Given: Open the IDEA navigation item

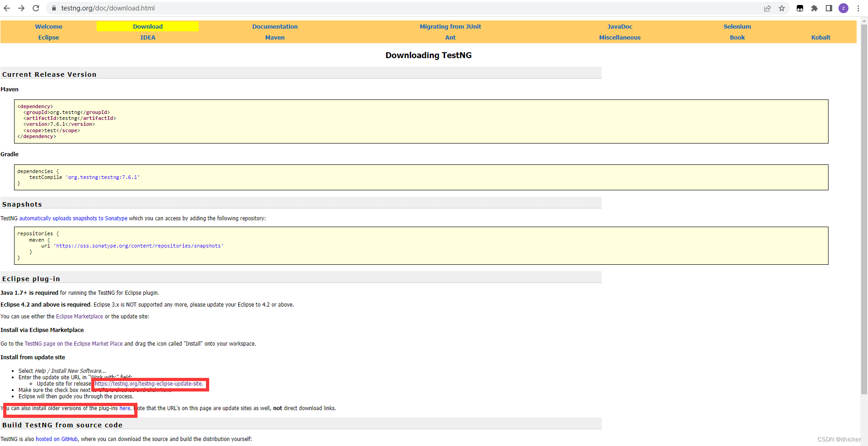Looking at the screenshot, I should pyautogui.click(x=147, y=37).
